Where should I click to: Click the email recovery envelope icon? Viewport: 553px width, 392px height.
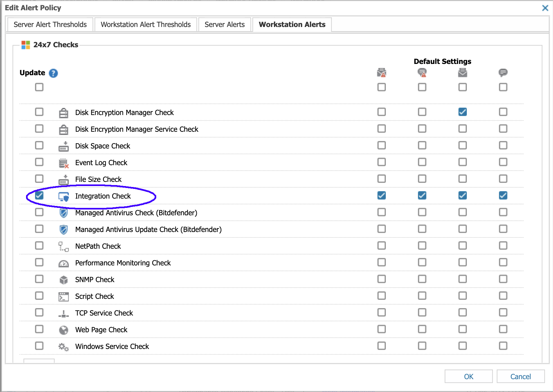[462, 73]
